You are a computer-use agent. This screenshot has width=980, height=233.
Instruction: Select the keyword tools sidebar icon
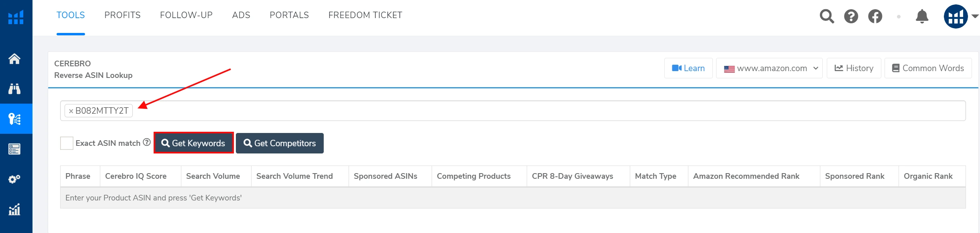coord(14,119)
